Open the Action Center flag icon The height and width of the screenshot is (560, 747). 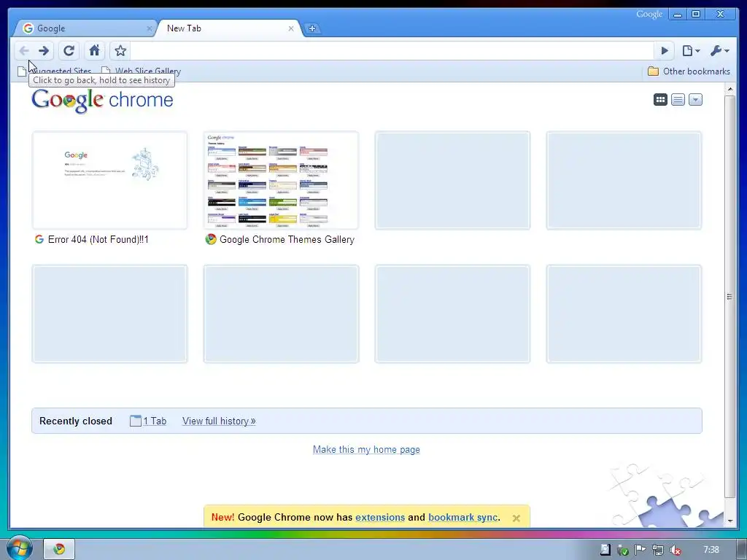tap(640, 550)
